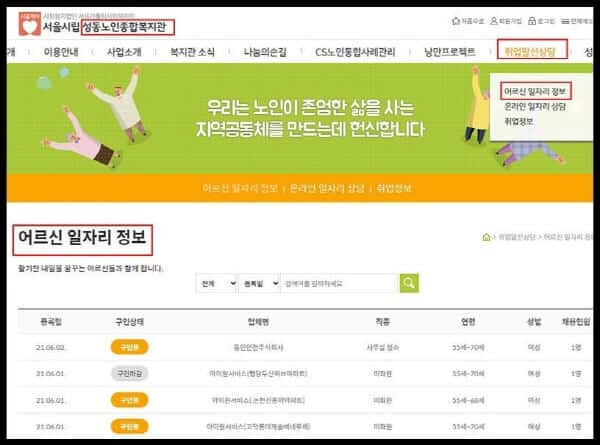Click the home icon labeled 처음으로
600x445 pixels.
click(x=455, y=21)
